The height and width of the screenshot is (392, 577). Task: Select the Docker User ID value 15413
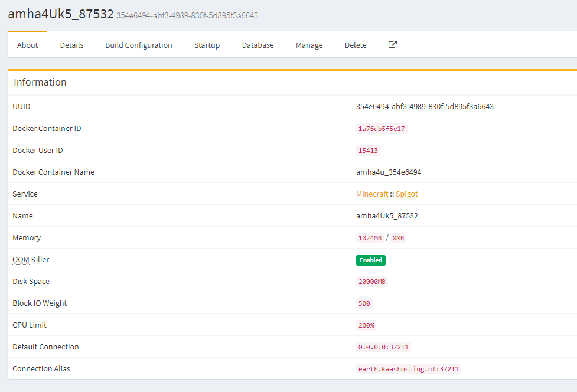pyautogui.click(x=368, y=151)
